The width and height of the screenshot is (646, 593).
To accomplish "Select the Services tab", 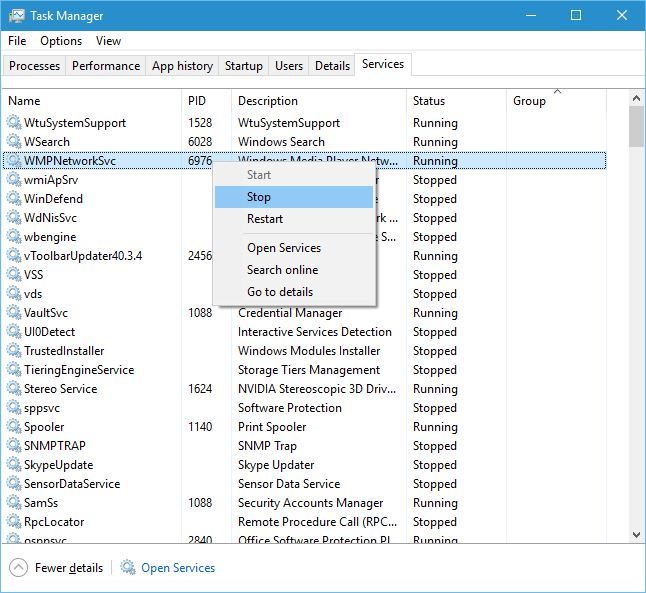I will click(x=383, y=64).
